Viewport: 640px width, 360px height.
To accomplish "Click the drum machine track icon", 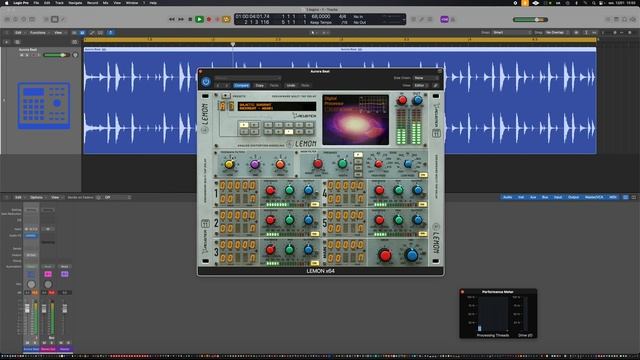I will [x=44, y=106].
